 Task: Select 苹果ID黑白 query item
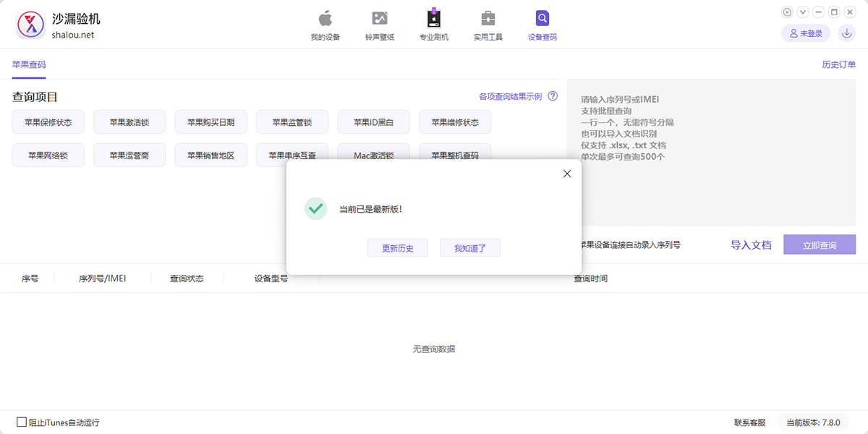click(x=373, y=122)
